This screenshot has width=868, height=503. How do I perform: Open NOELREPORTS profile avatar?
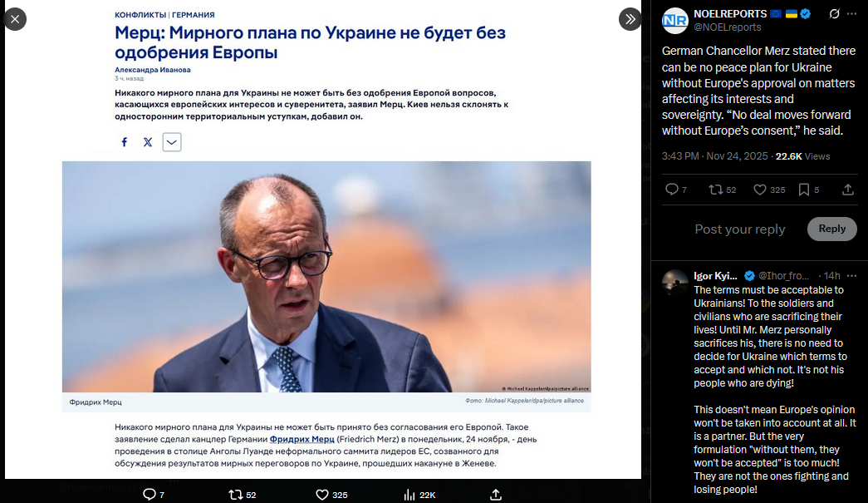(x=674, y=21)
